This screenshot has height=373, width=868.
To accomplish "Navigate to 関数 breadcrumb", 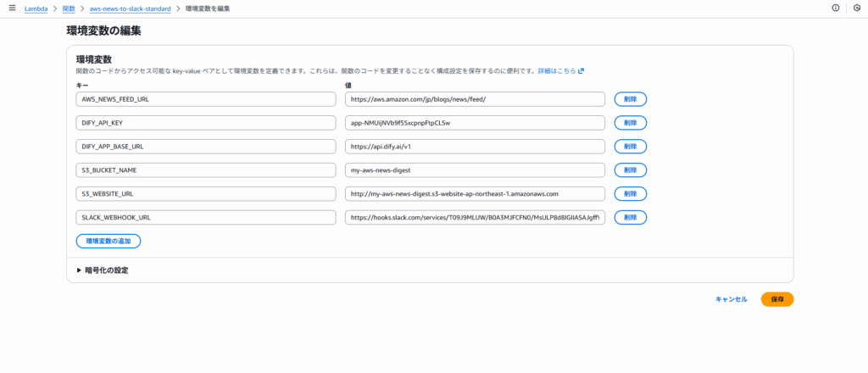I will click(x=69, y=8).
